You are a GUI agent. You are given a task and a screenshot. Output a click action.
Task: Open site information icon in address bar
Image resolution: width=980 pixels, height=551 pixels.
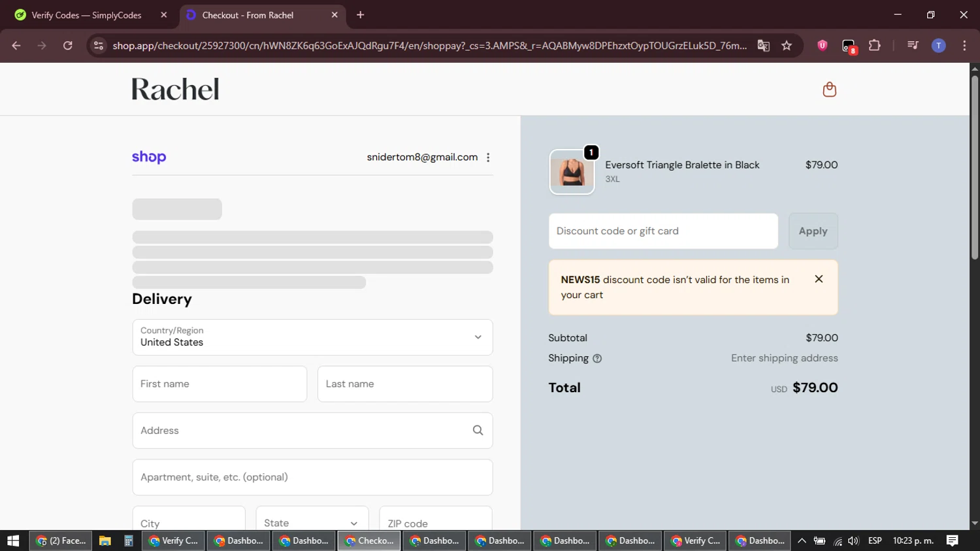[99, 45]
